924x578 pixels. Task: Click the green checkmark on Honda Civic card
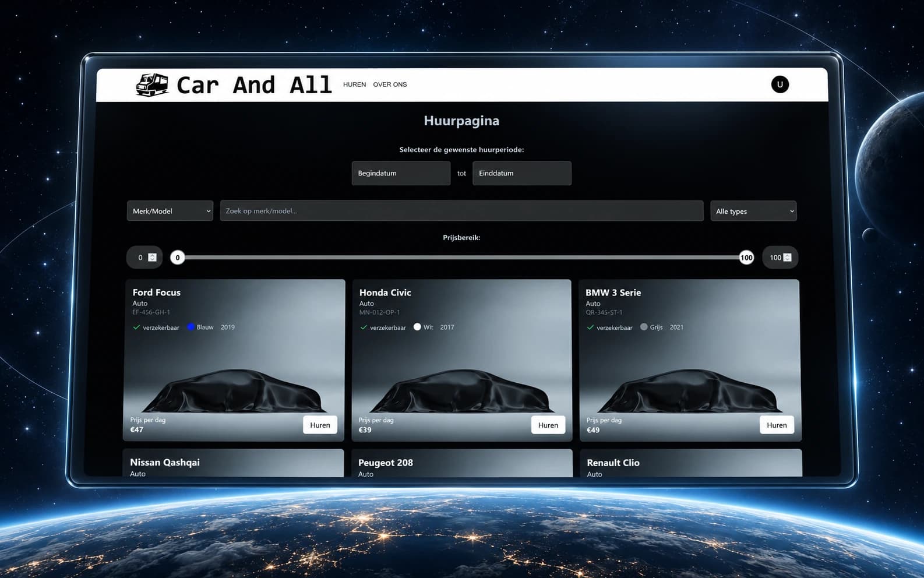point(364,327)
